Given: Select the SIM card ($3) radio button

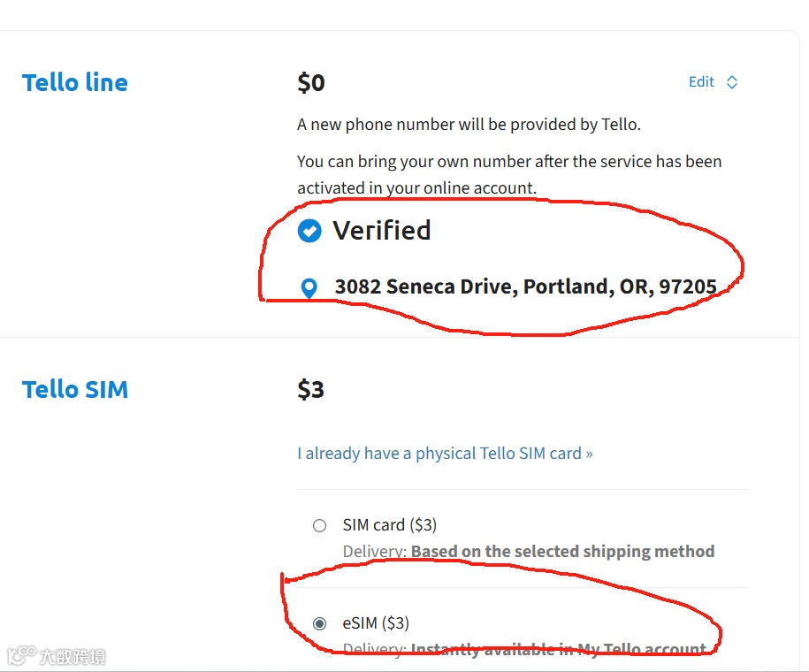Looking at the screenshot, I should point(319,526).
